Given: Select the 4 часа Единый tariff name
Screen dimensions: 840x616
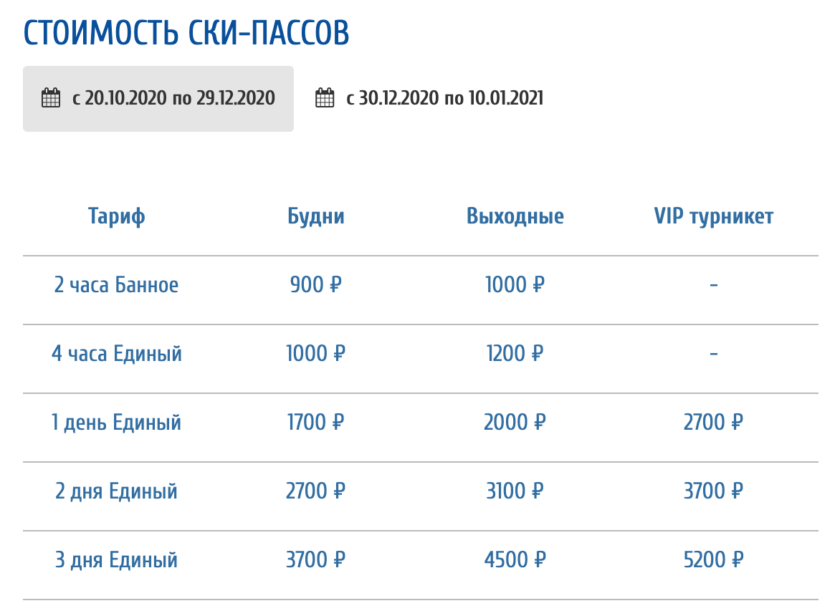Looking at the screenshot, I should 115,353.
